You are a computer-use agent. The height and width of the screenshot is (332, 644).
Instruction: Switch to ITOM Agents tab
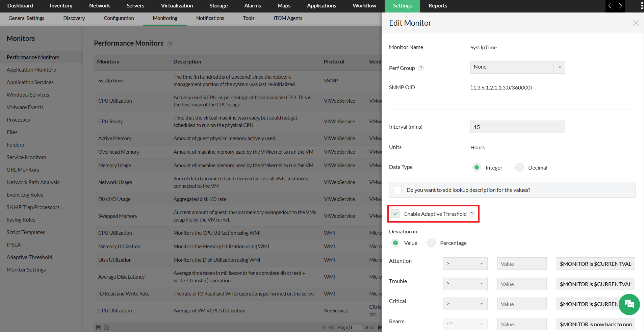[288, 18]
